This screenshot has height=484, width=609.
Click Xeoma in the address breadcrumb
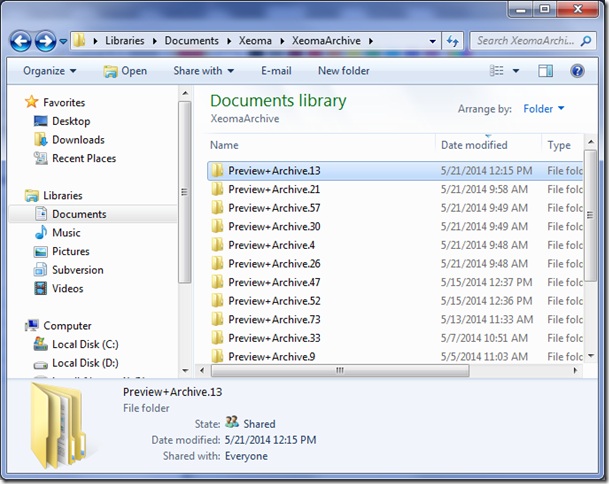(255, 41)
